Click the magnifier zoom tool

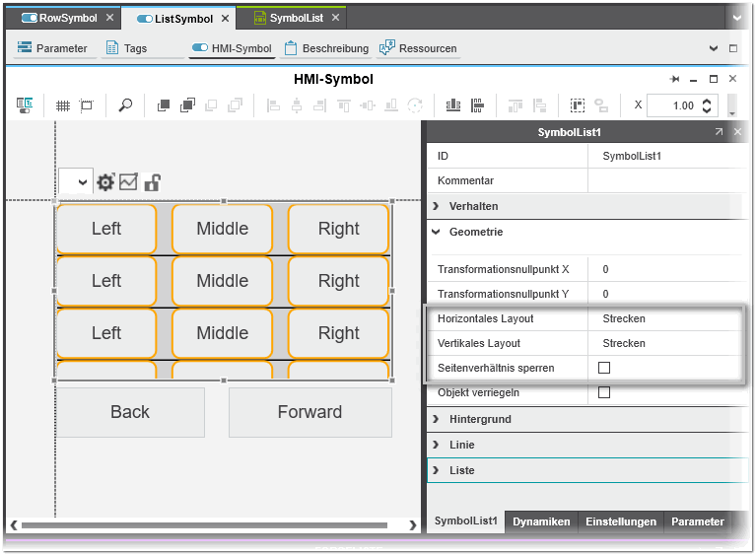click(x=125, y=105)
